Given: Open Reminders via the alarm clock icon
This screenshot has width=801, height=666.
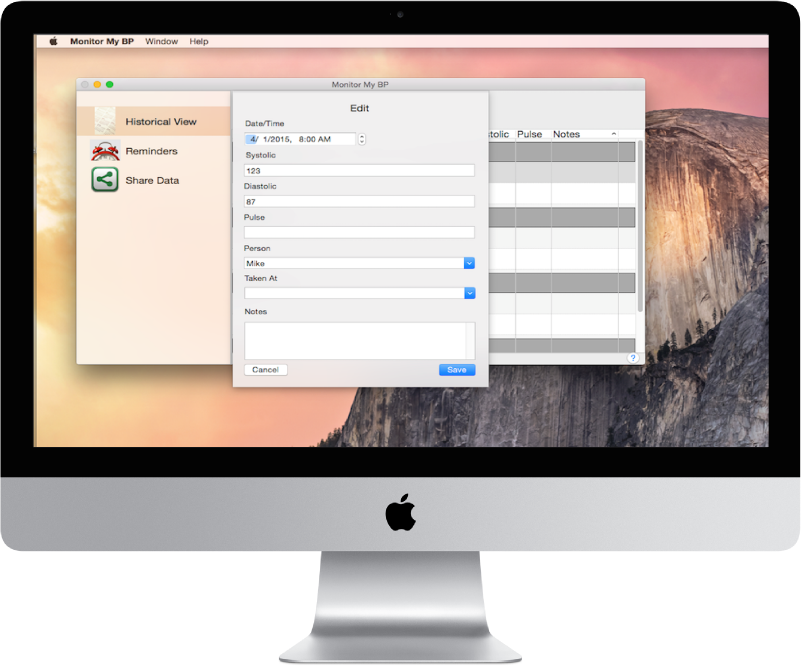Looking at the screenshot, I should [x=104, y=150].
